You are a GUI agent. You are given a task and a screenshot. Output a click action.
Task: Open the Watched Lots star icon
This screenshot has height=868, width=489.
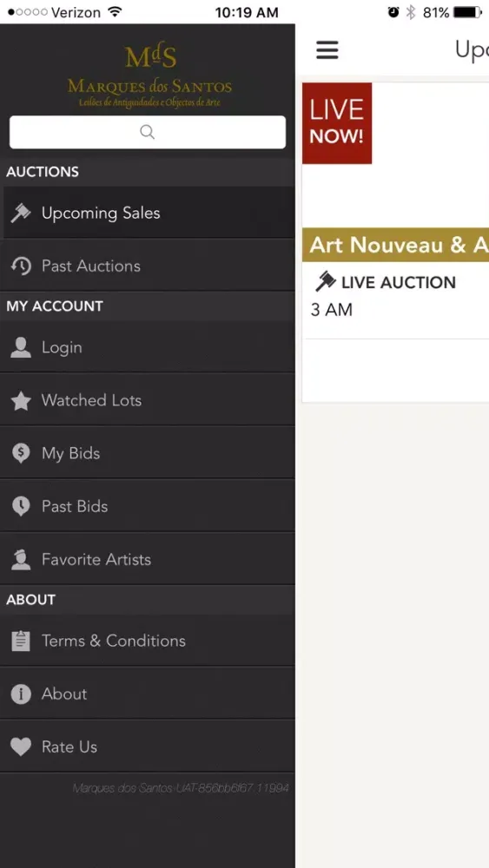pos(21,401)
